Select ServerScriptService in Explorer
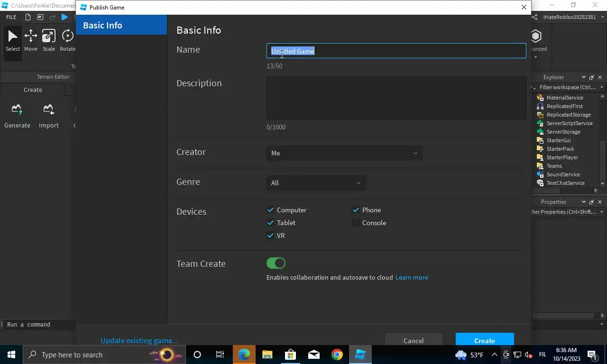The image size is (607, 364). coord(569,123)
